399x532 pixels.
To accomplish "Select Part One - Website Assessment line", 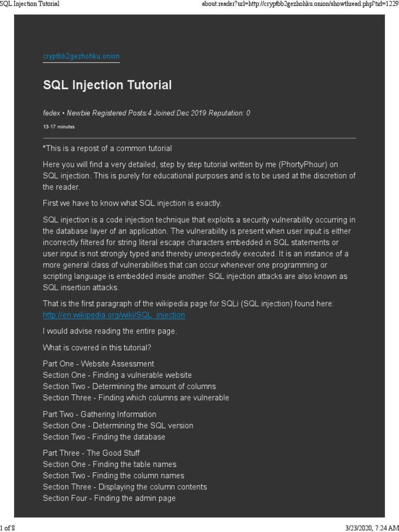I will coord(98,364).
